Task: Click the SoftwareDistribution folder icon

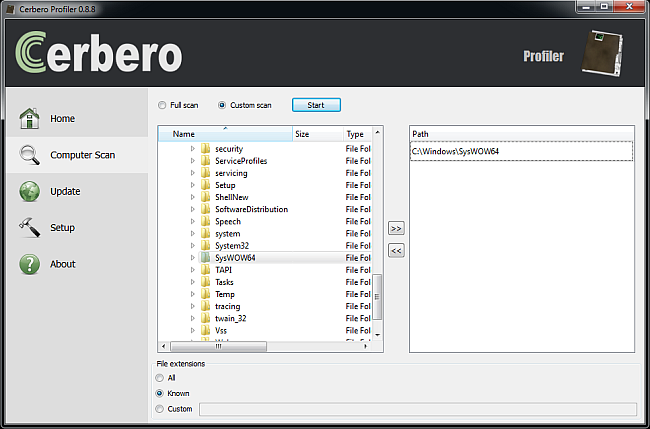Action: (205, 209)
